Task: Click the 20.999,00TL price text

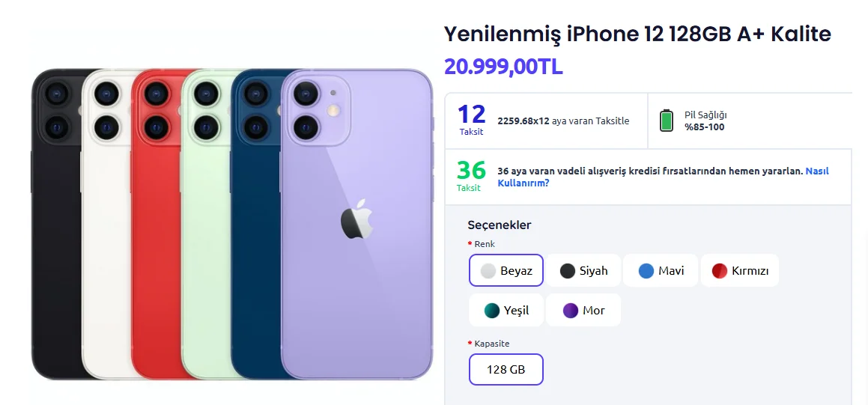Action: coord(503,67)
